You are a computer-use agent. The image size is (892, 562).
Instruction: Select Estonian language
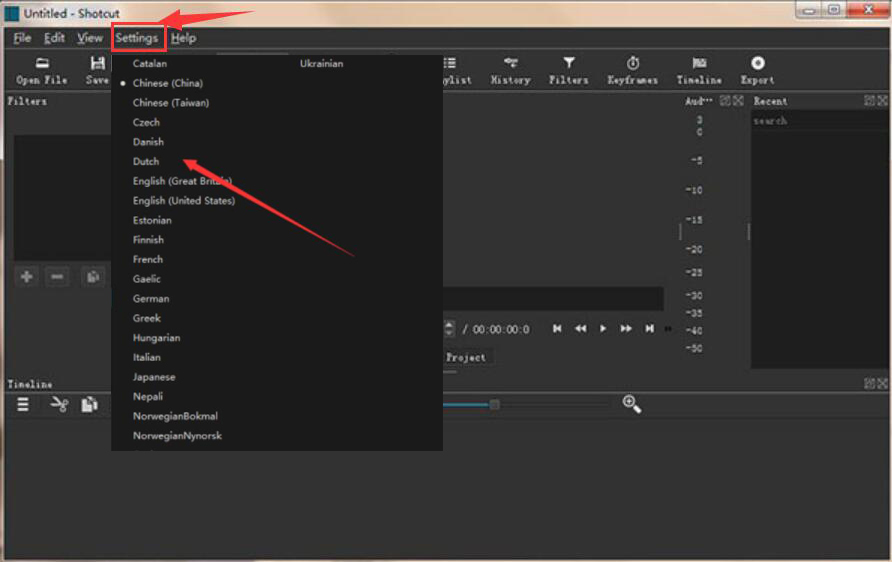pyautogui.click(x=152, y=220)
